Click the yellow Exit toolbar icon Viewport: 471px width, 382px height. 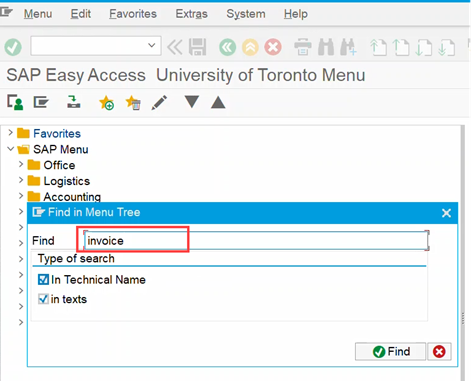[250, 47]
